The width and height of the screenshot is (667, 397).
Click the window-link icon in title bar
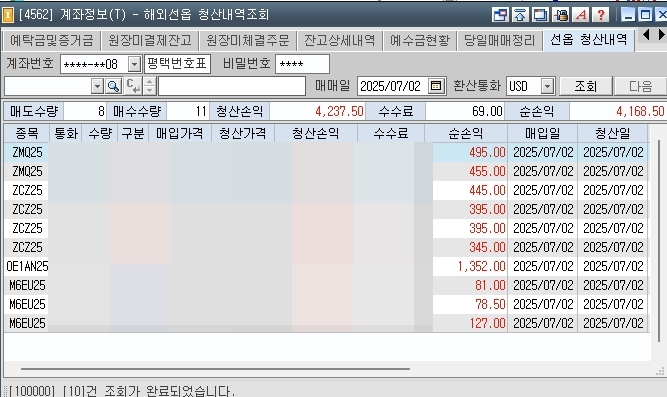point(500,15)
